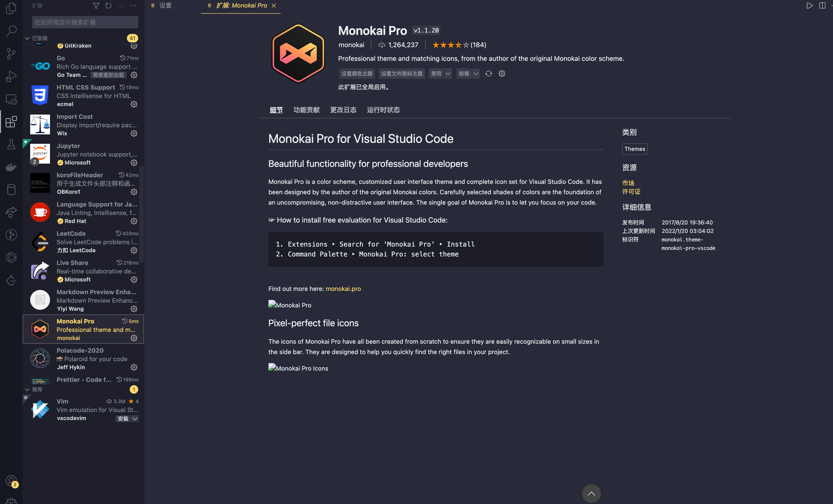Switch to the 更改日志 tab

point(343,110)
